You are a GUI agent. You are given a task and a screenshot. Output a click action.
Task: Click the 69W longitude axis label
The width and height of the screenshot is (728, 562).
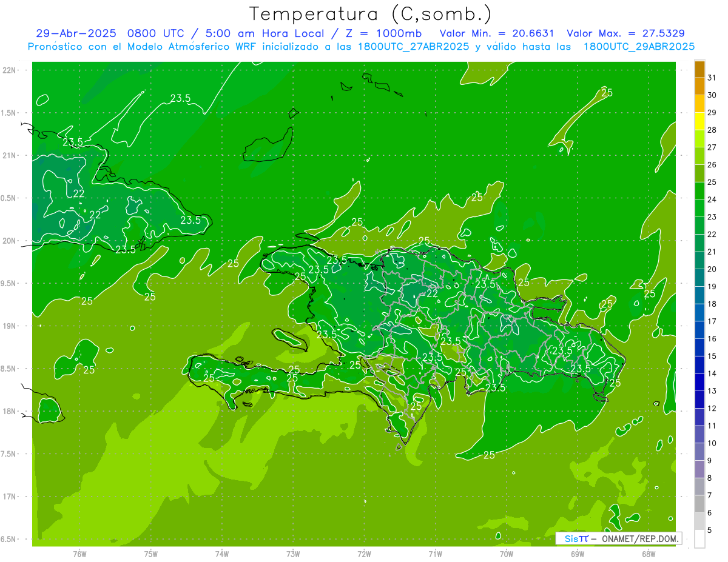[x=578, y=554]
